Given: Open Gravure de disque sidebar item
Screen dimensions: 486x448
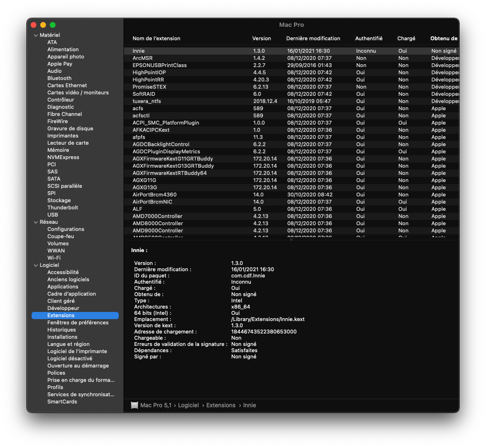Looking at the screenshot, I should tap(70, 128).
